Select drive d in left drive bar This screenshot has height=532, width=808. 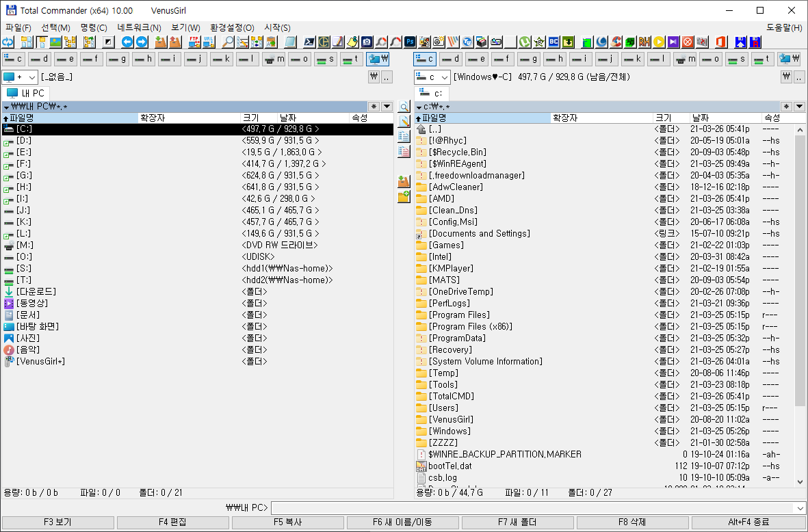click(x=39, y=59)
